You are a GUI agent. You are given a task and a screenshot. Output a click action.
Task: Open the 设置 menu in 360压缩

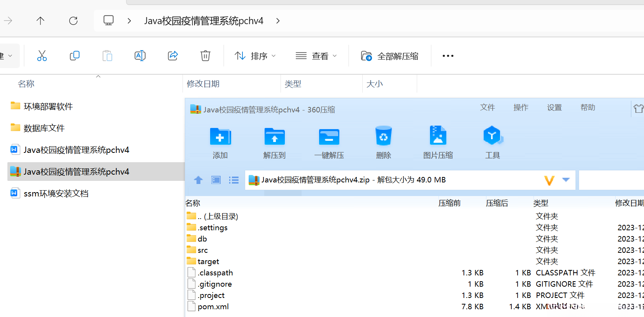pos(554,107)
